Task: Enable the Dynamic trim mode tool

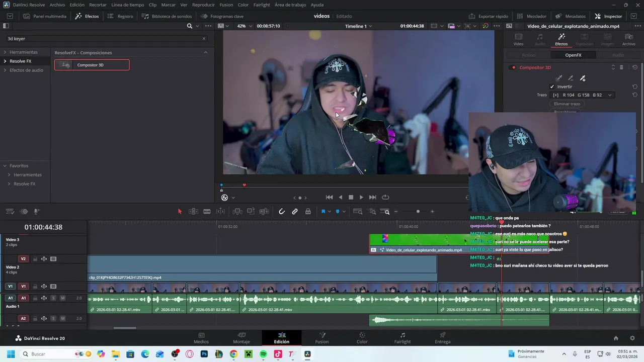Action: click(220, 212)
